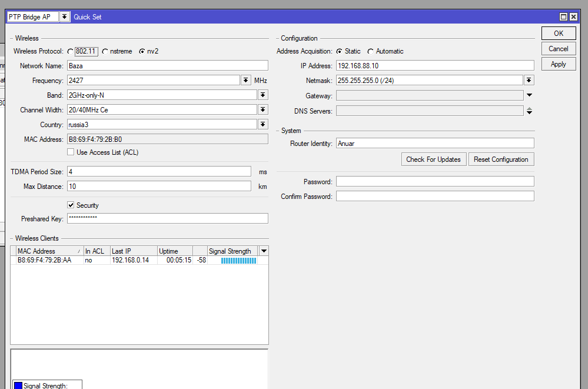
Task: Expand the Gateway field arrow
Action: coord(529,95)
